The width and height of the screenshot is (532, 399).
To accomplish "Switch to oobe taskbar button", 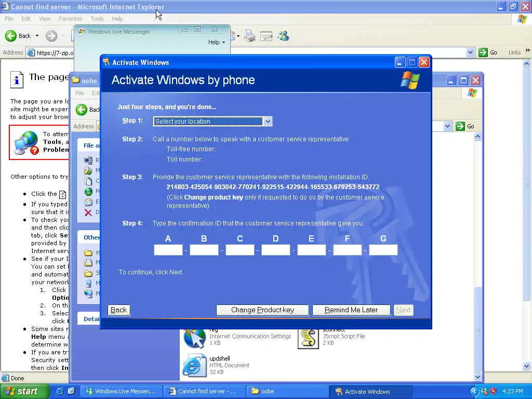I will [x=287, y=391].
